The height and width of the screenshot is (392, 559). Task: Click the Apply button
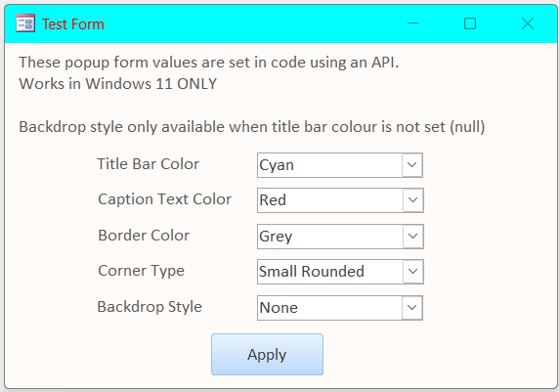coord(267,354)
